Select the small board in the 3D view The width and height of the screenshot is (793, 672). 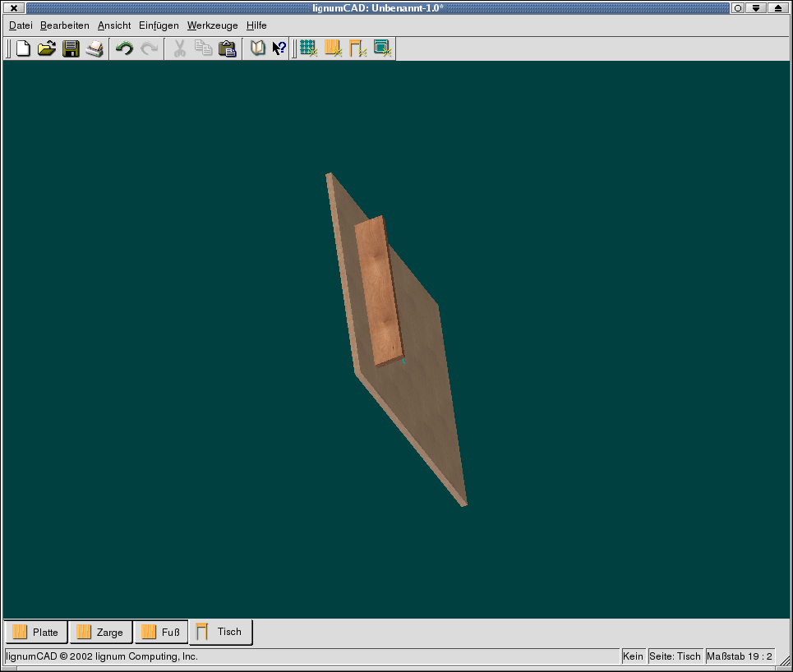click(378, 291)
